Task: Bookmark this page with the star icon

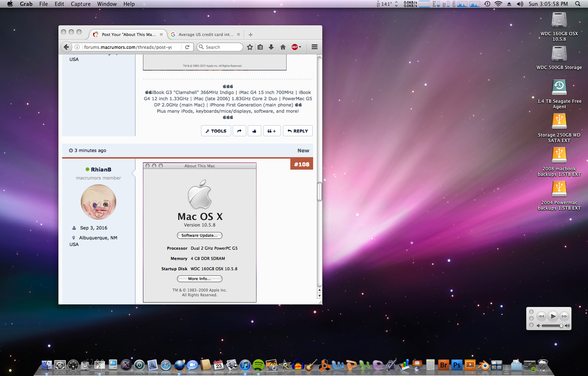Action: 250,47
